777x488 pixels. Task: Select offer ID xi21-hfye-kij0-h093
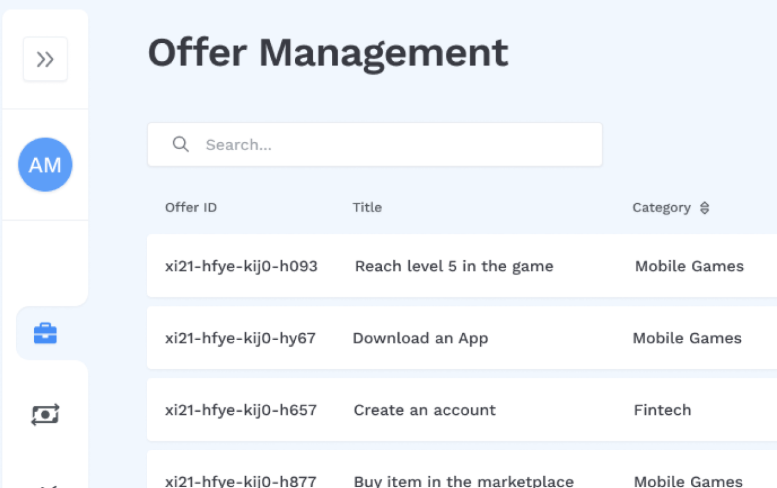coord(241,266)
